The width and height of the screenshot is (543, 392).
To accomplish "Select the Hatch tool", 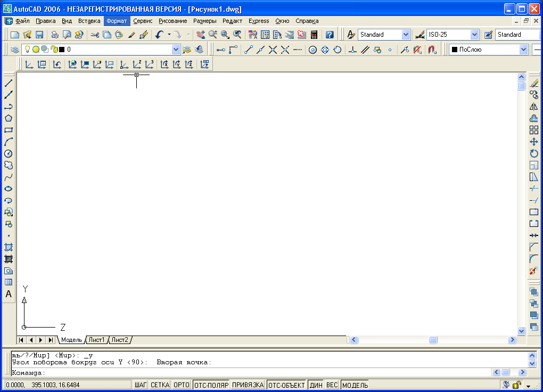I will pyautogui.click(x=9, y=247).
